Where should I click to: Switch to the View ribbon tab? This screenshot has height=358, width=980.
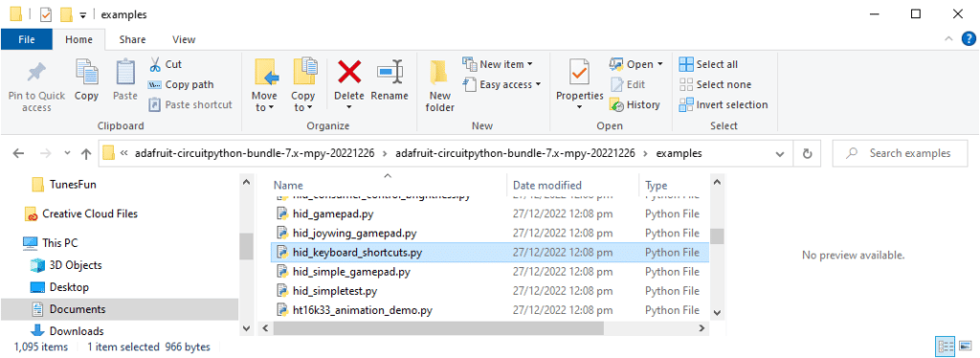[184, 39]
